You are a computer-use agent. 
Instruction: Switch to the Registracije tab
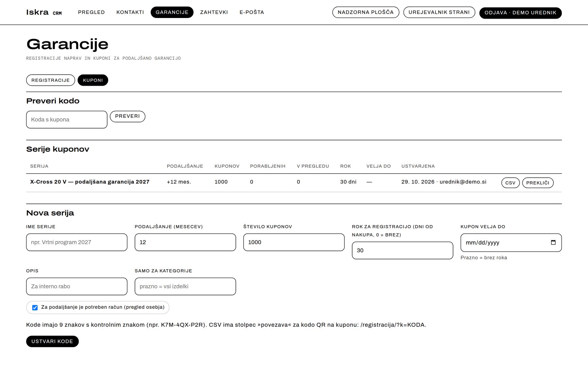[51, 80]
